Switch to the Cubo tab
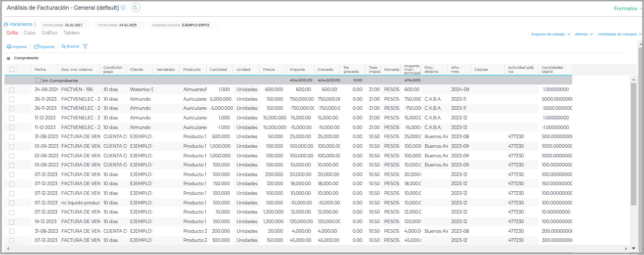 30,33
